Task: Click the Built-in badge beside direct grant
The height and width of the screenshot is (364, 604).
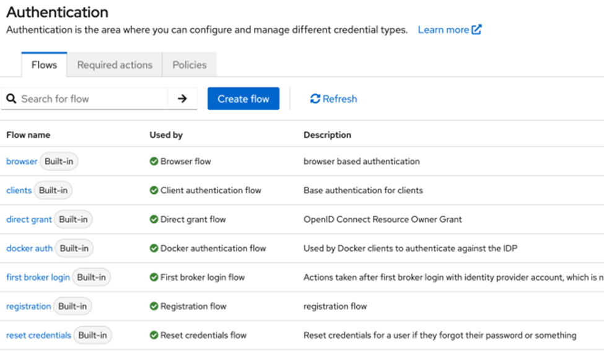Action: (x=73, y=219)
